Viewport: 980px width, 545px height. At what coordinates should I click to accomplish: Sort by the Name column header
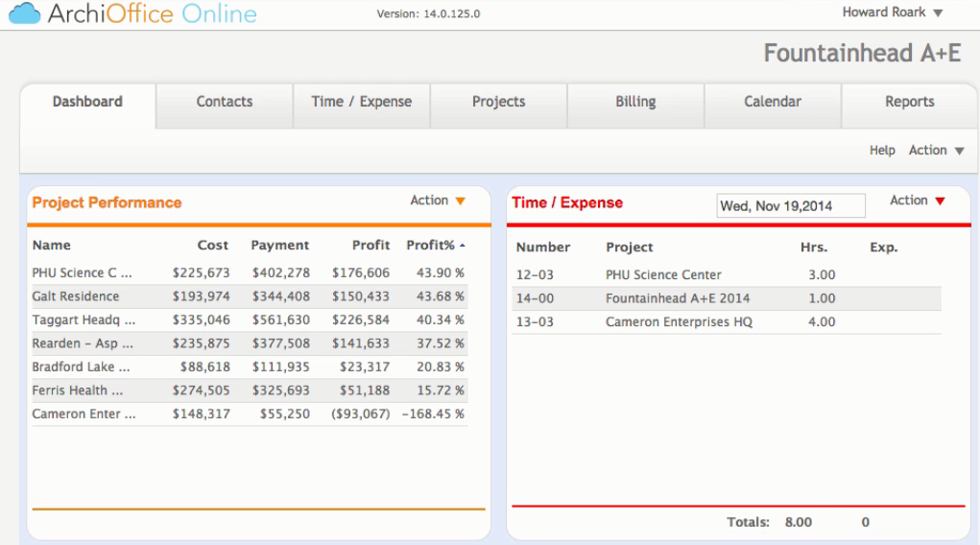(x=51, y=245)
